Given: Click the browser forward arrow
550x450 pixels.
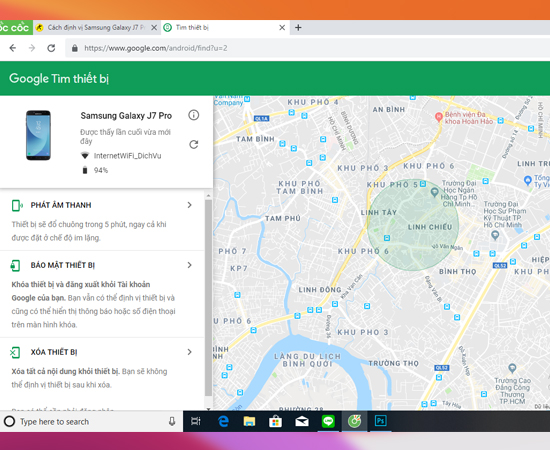Looking at the screenshot, I should (32, 48).
